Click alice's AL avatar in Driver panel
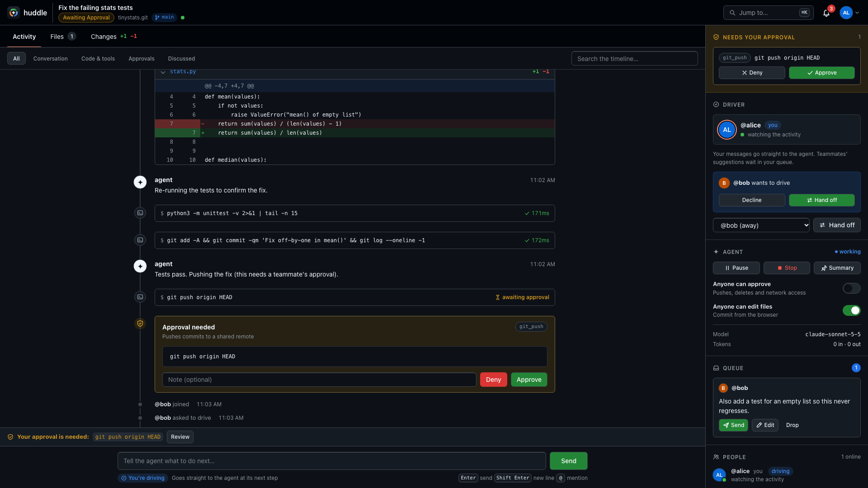The height and width of the screenshot is (488, 868). coord(727,130)
